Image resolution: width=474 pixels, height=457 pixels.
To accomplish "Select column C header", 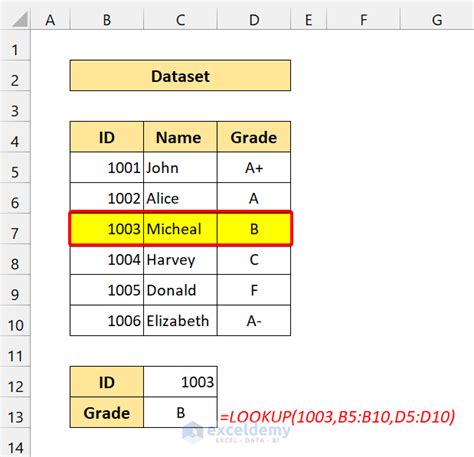I will [180, 20].
